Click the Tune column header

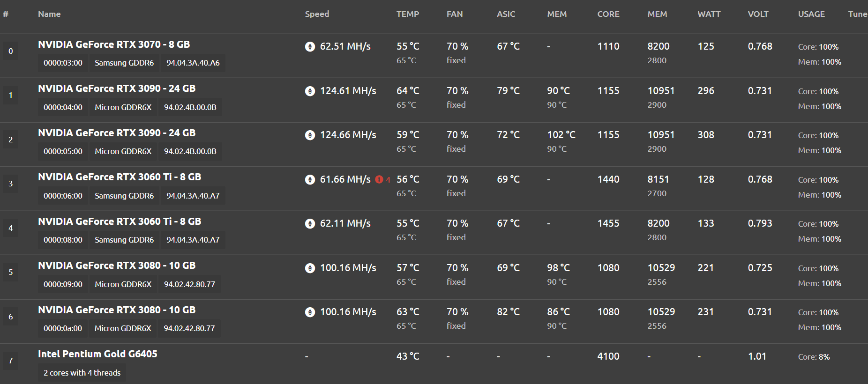[858, 14]
